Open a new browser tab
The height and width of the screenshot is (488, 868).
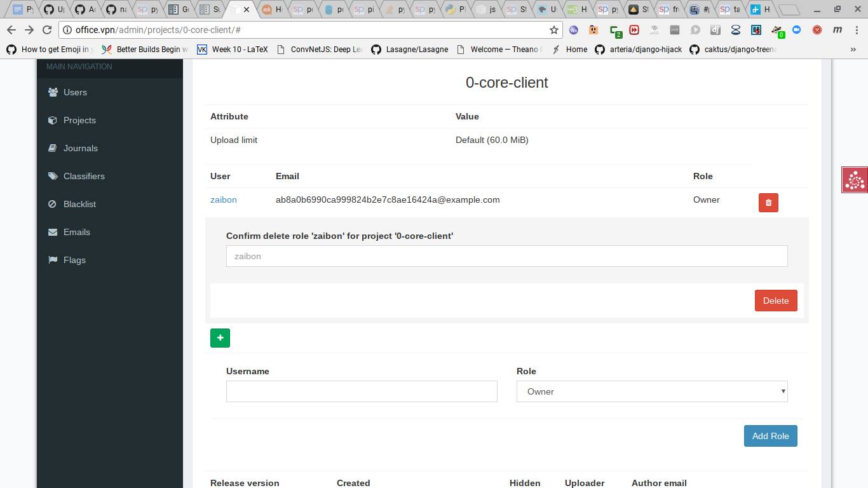789,10
